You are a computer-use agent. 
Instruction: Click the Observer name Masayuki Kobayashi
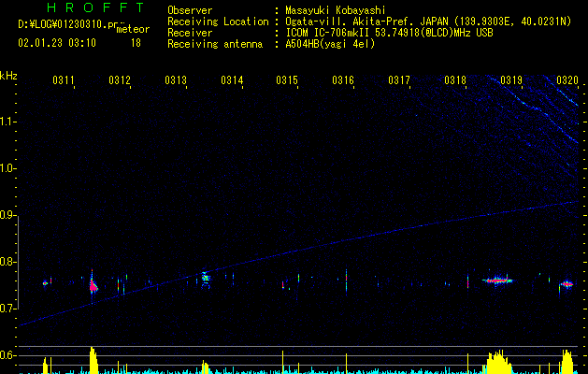(x=336, y=10)
